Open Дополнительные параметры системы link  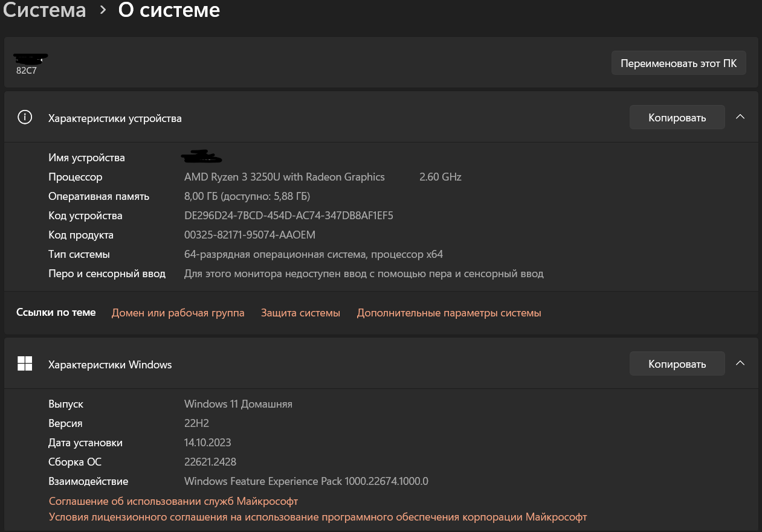click(x=449, y=313)
